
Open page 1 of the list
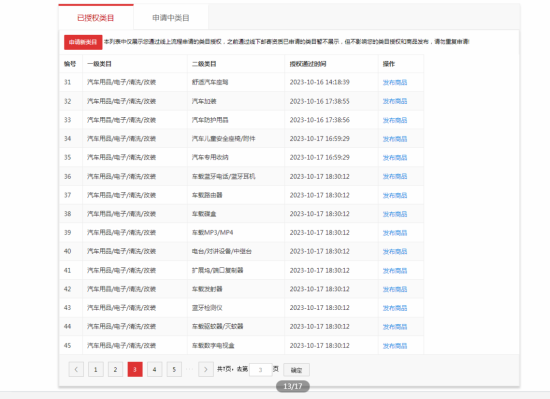pyautogui.click(x=96, y=370)
